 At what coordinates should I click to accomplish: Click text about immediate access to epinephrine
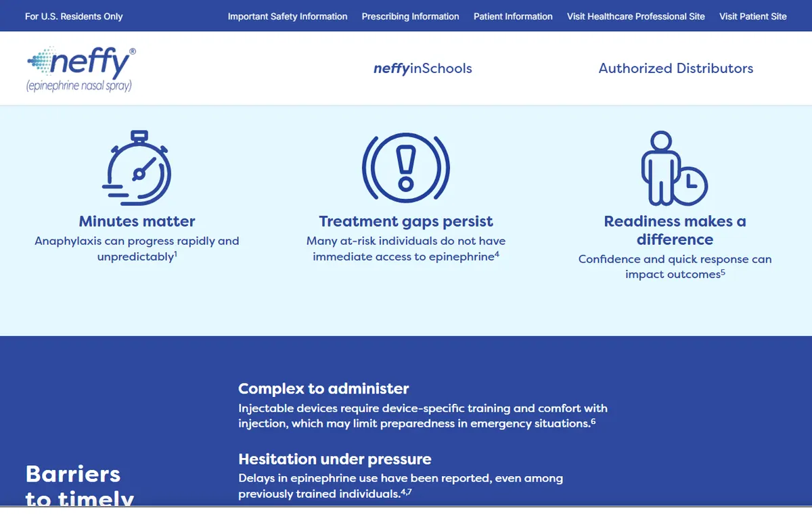[406, 249]
